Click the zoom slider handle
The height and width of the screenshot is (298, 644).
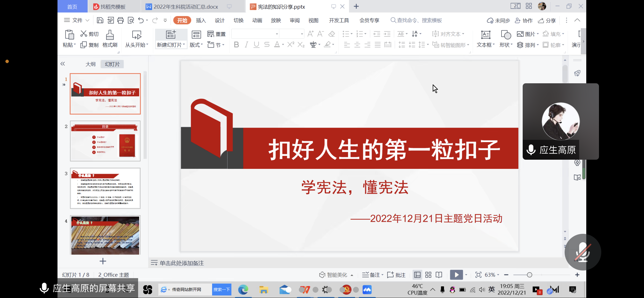coord(530,275)
